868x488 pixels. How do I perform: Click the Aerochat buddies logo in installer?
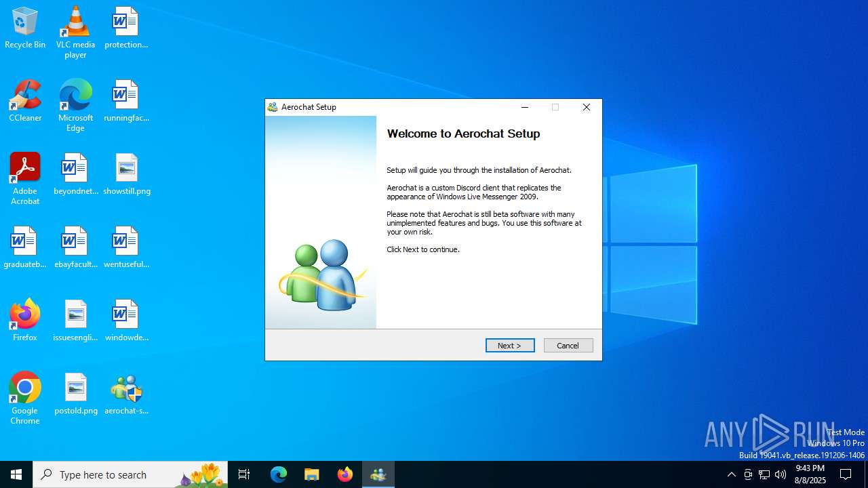pos(323,275)
